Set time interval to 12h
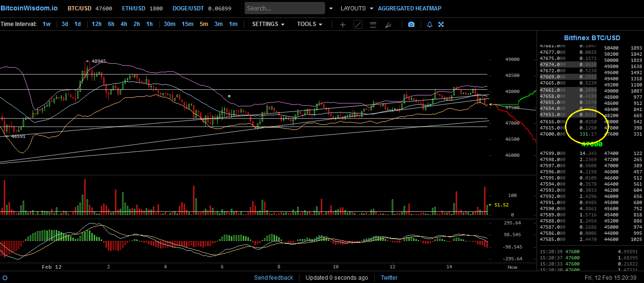The image size is (644, 283). pos(97,24)
